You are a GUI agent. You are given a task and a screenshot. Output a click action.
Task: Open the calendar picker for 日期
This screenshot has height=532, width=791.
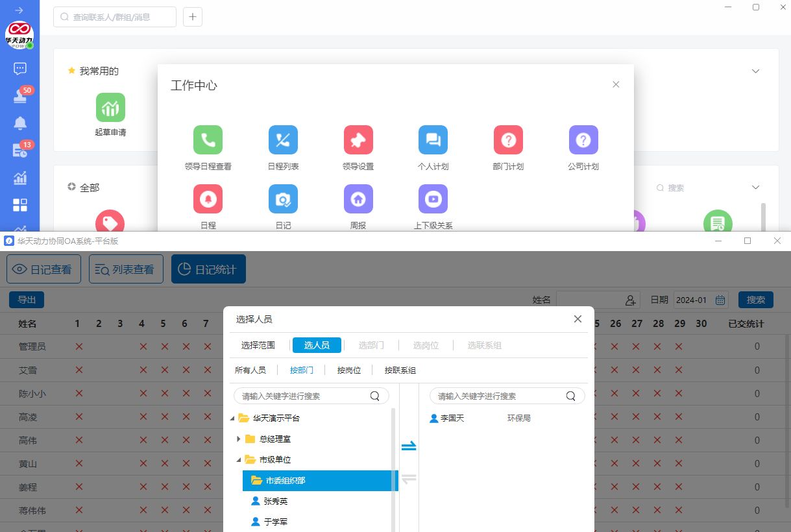pyautogui.click(x=720, y=300)
